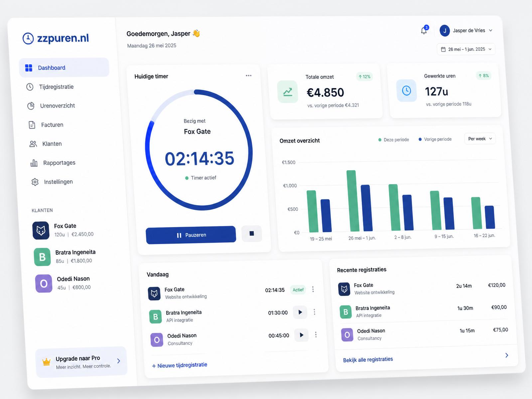Click Upgrade naar Pro banner
The width and height of the screenshot is (532, 399).
pos(81,362)
